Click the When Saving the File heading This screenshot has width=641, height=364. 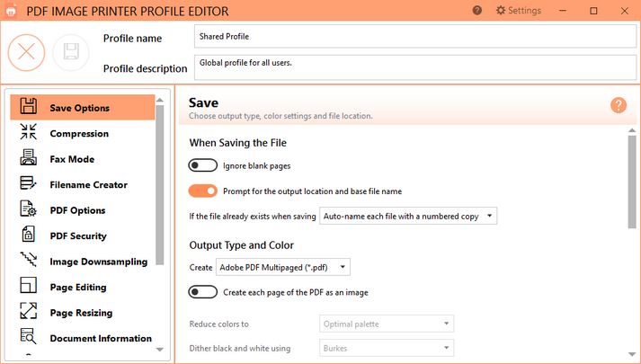pyautogui.click(x=237, y=143)
